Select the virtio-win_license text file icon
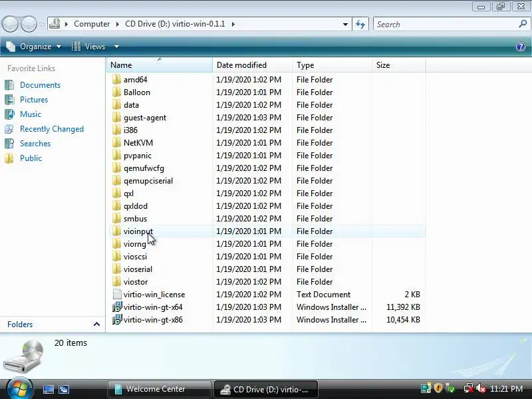The width and height of the screenshot is (532, 399). click(x=117, y=294)
